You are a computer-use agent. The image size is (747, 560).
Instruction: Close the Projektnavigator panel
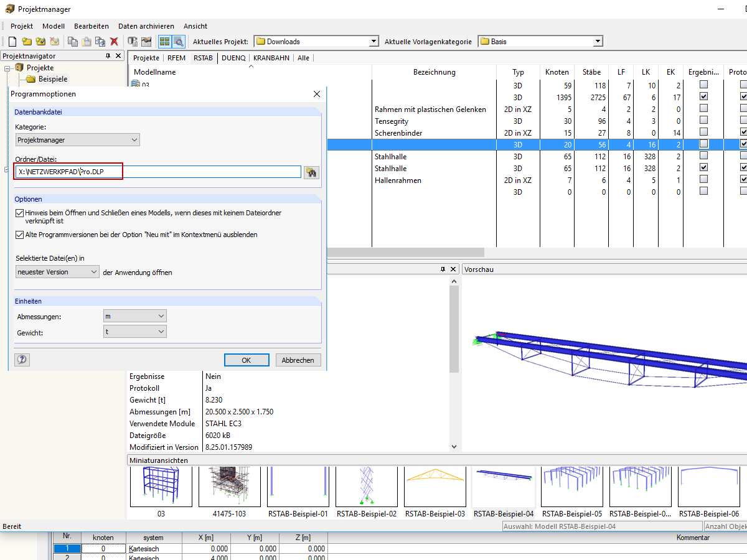(x=119, y=56)
